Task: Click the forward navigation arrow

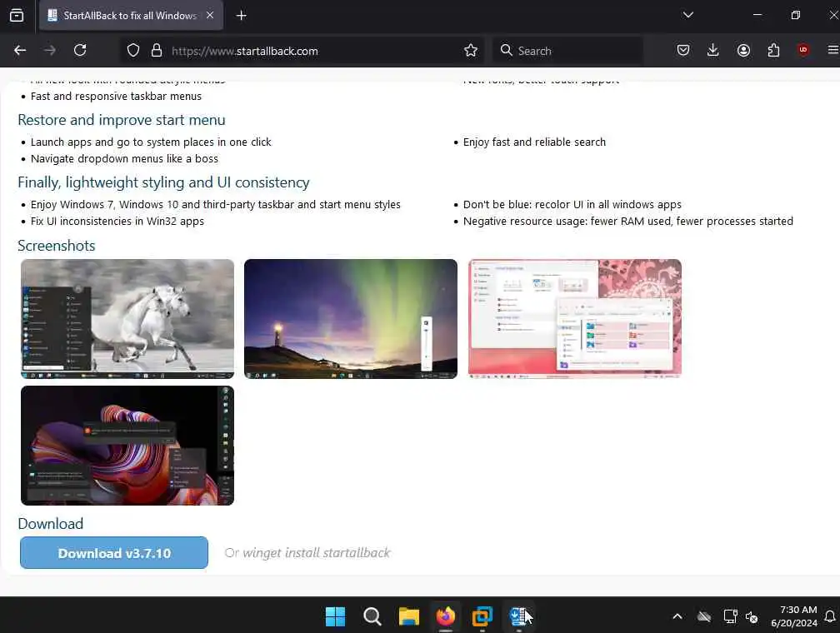Action: point(50,50)
